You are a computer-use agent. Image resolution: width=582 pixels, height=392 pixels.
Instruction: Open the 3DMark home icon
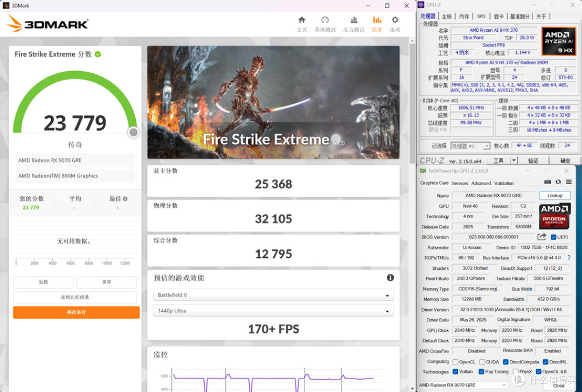point(302,20)
